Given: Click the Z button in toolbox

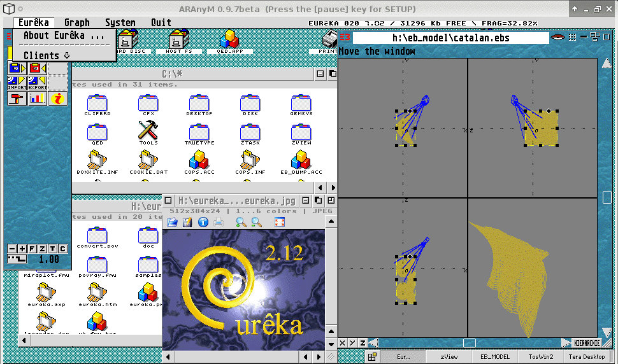Looking at the screenshot, I should [x=42, y=249].
